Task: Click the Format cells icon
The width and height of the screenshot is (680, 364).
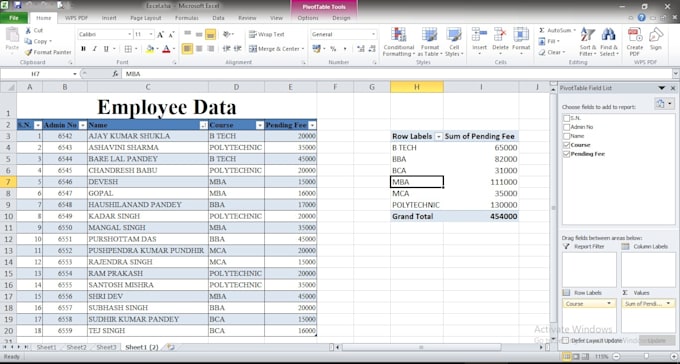Action: [x=521, y=35]
